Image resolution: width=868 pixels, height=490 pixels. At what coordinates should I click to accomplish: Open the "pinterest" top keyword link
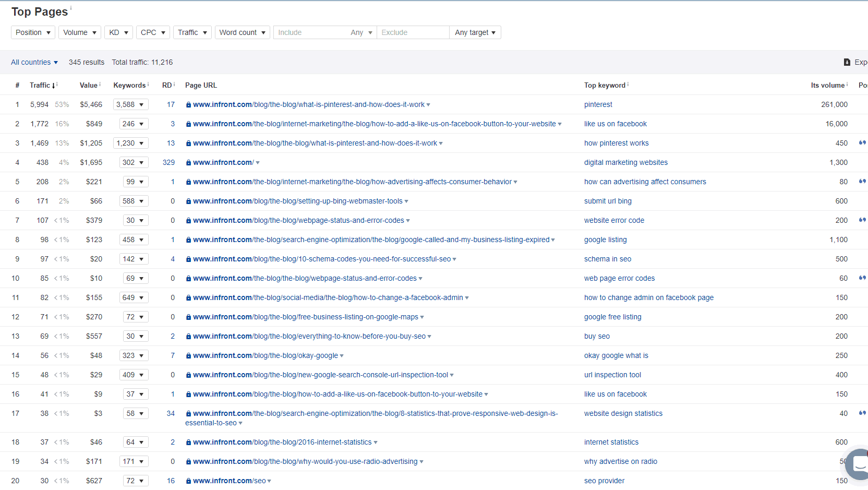598,104
